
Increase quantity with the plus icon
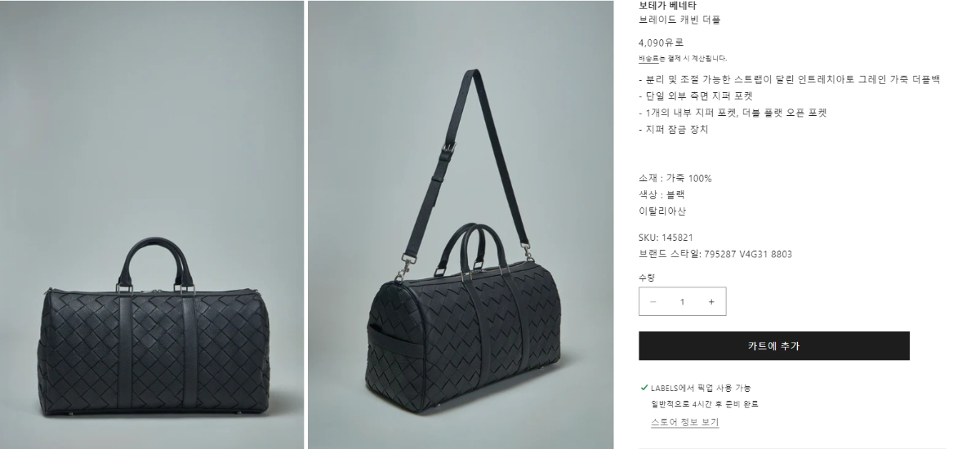pos(711,301)
